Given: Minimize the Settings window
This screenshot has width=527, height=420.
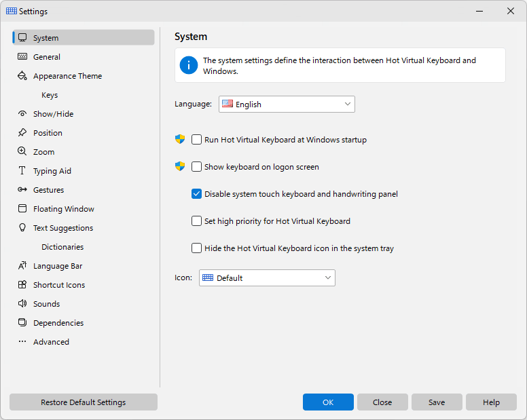Looking at the screenshot, I should (x=479, y=11).
